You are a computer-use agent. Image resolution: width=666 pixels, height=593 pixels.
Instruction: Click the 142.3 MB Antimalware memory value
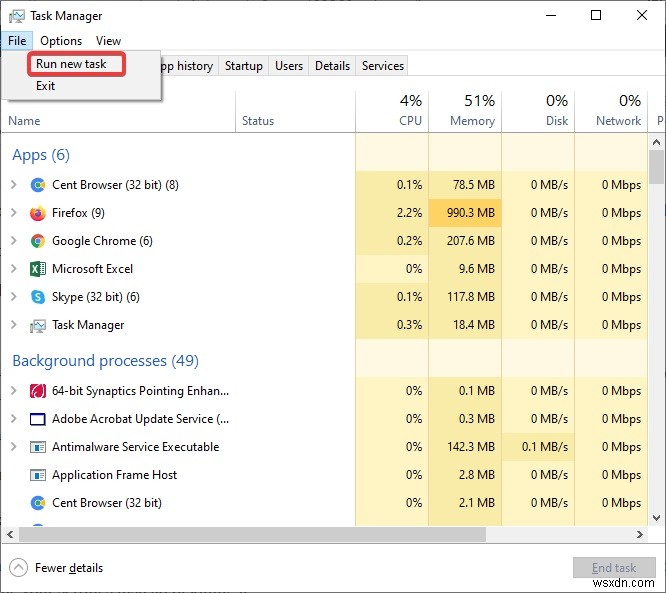[x=471, y=447]
